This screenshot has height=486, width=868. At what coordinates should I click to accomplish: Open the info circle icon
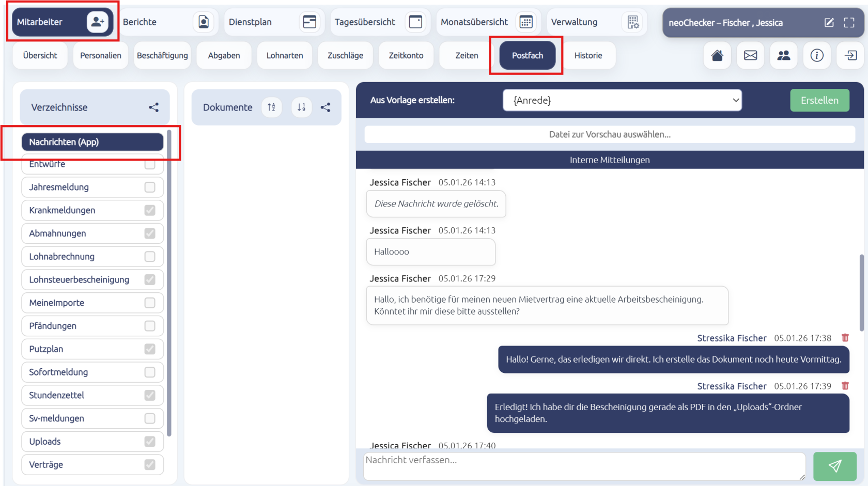(x=817, y=55)
